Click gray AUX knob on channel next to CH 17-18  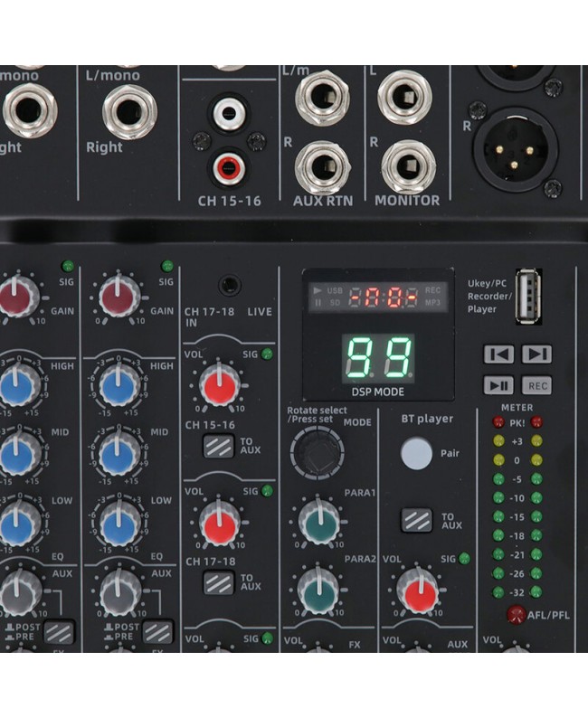(x=120, y=591)
